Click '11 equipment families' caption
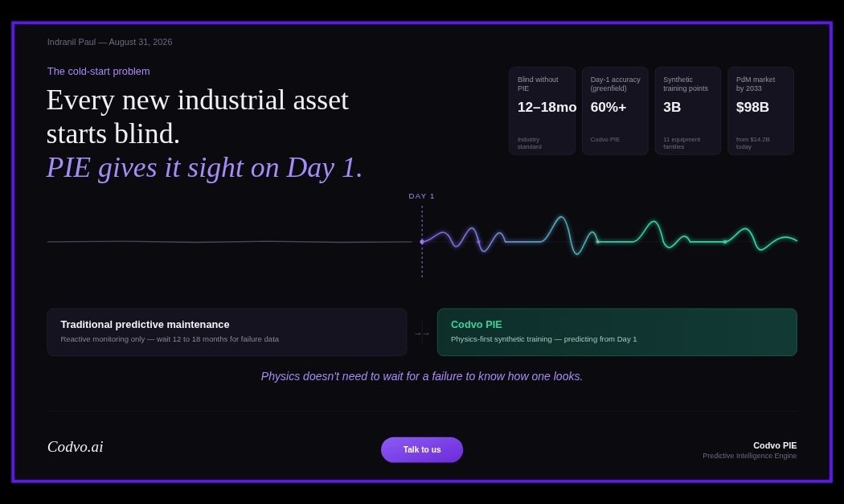The image size is (844, 504). point(682,143)
